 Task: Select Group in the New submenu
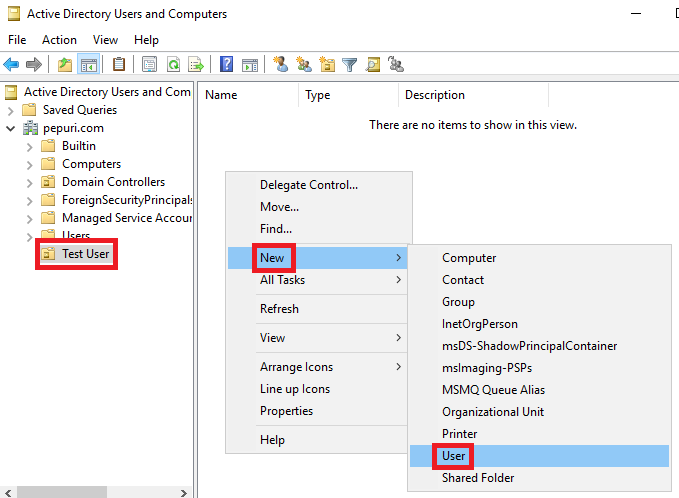[539, 302]
